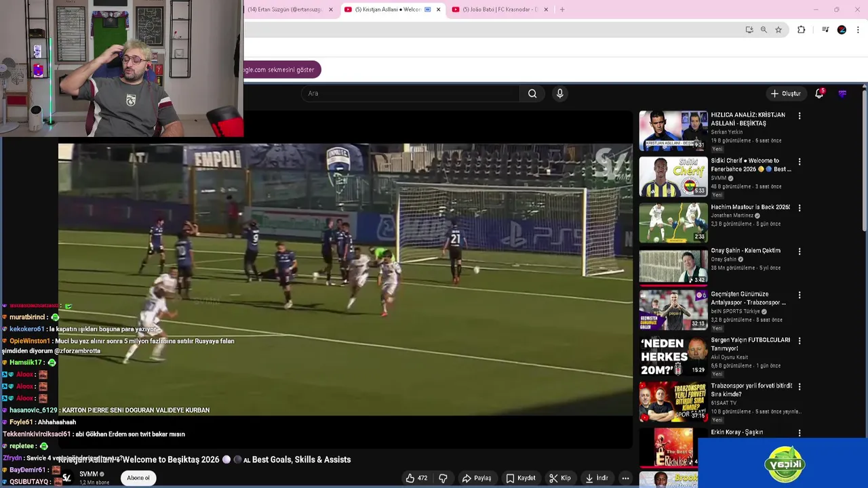The image size is (868, 488).
Task: Open options menu for Erkin Koray video
Action: tap(800, 432)
